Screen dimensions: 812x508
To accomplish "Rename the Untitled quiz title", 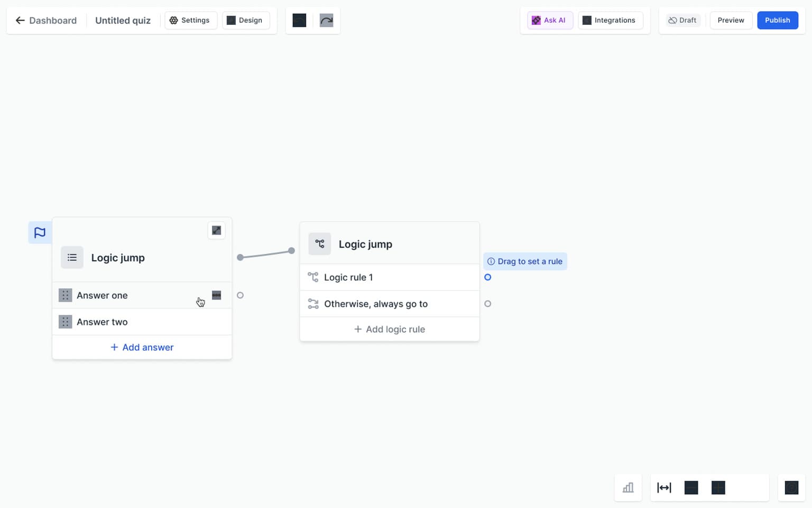I will [123, 21].
